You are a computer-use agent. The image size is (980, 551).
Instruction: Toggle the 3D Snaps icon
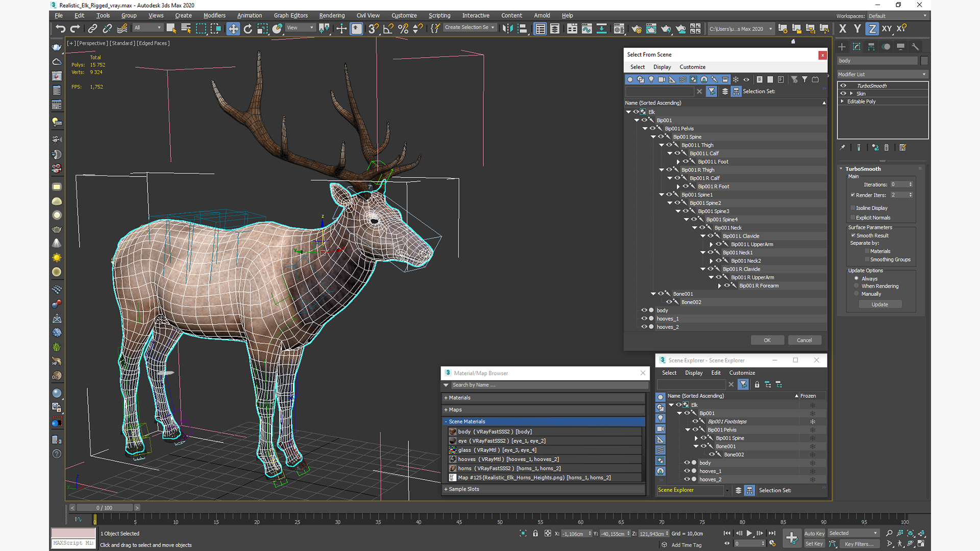[x=374, y=29]
